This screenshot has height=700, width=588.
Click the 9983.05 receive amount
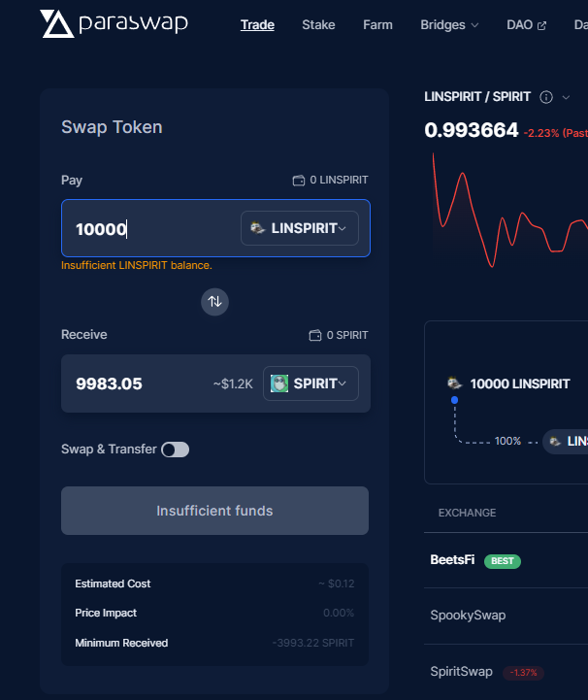pos(109,383)
